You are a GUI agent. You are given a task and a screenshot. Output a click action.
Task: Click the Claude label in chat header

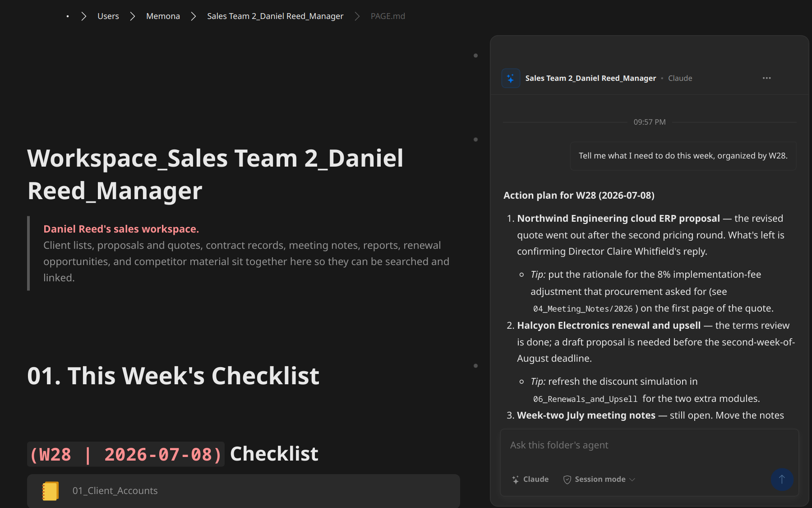(680, 78)
